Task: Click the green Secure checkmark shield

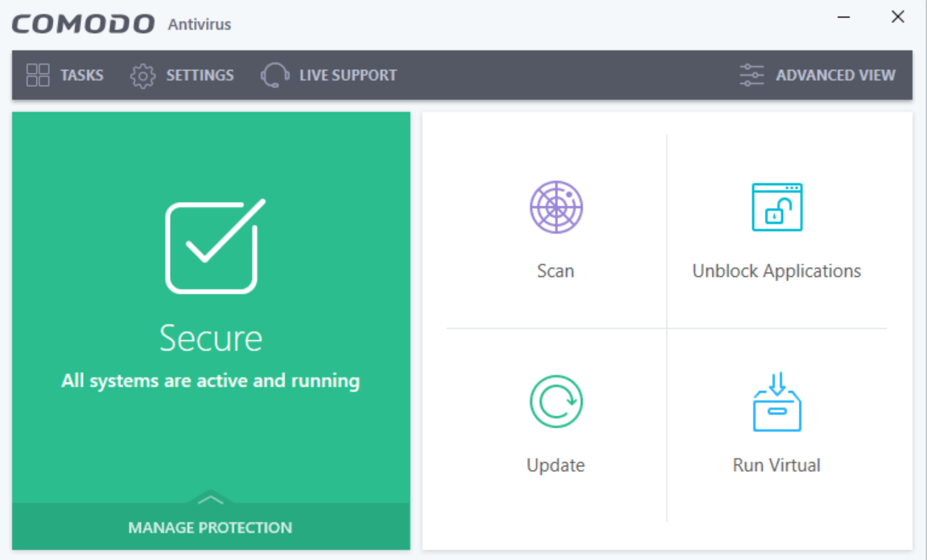Action: coord(211,245)
